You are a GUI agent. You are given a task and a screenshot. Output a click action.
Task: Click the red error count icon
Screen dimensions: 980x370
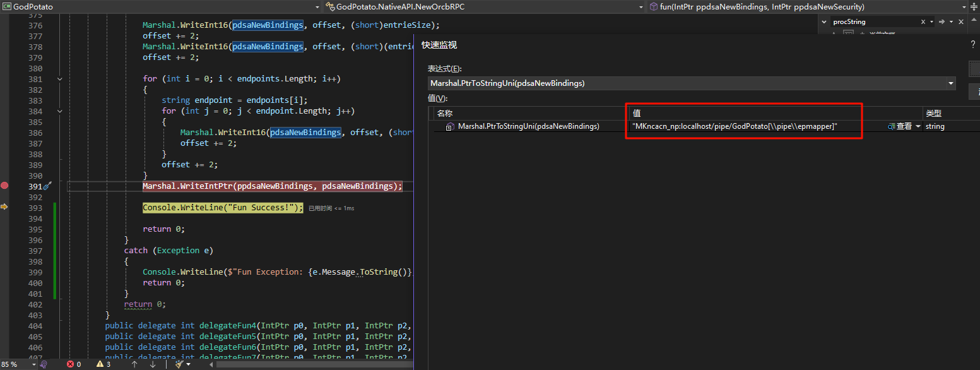tap(70, 364)
